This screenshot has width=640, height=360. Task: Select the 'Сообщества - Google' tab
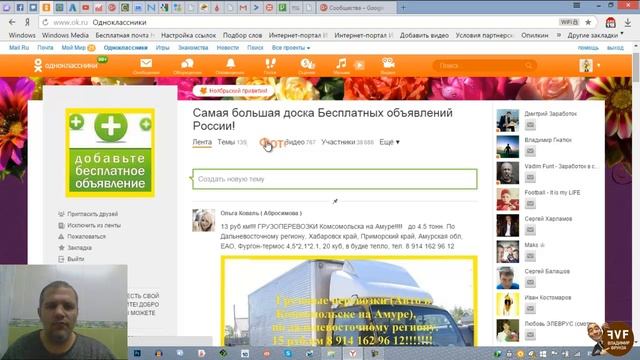(x=356, y=7)
